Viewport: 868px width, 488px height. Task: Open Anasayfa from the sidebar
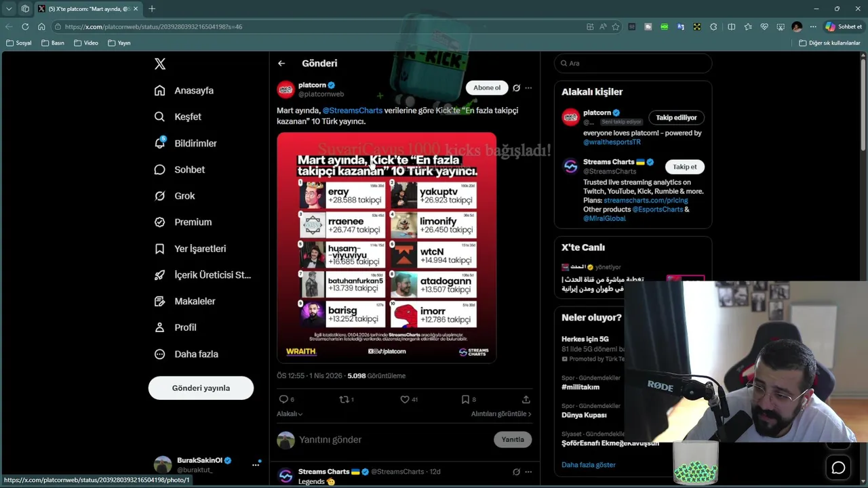[184, 90]
